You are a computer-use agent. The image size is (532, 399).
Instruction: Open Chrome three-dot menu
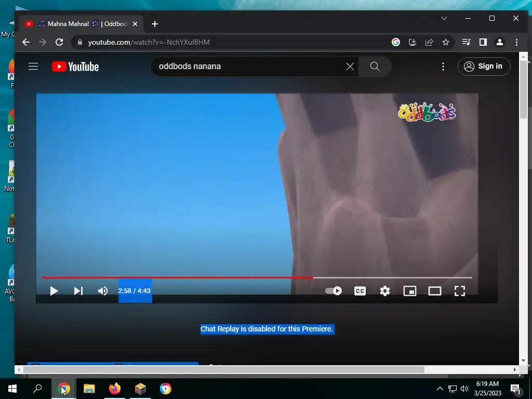516,42
